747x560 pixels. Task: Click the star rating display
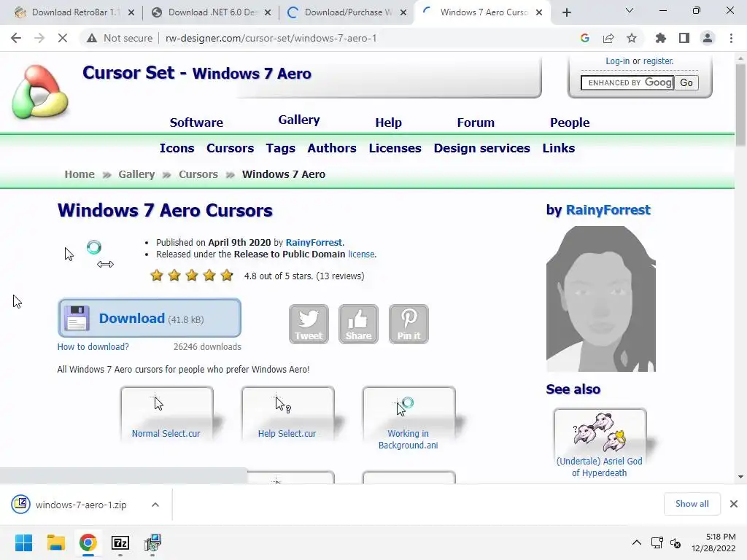tap(192, 275)
